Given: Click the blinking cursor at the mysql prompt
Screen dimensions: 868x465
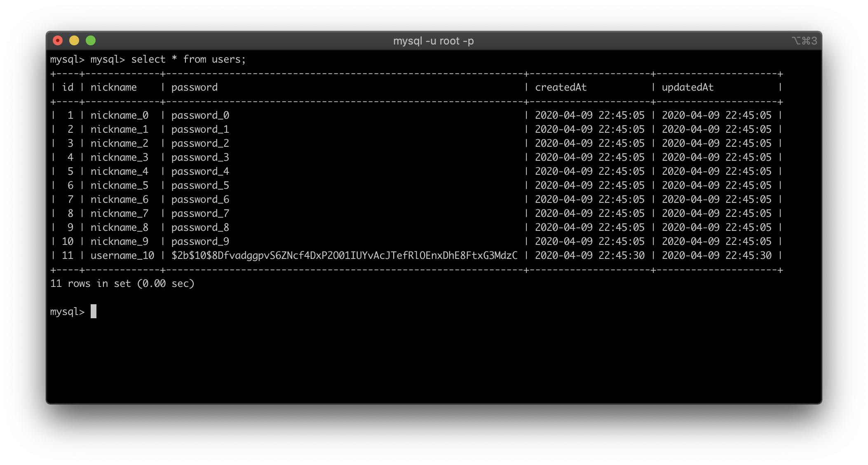Looking at the screenshot, I should click(x=94, y=311).
